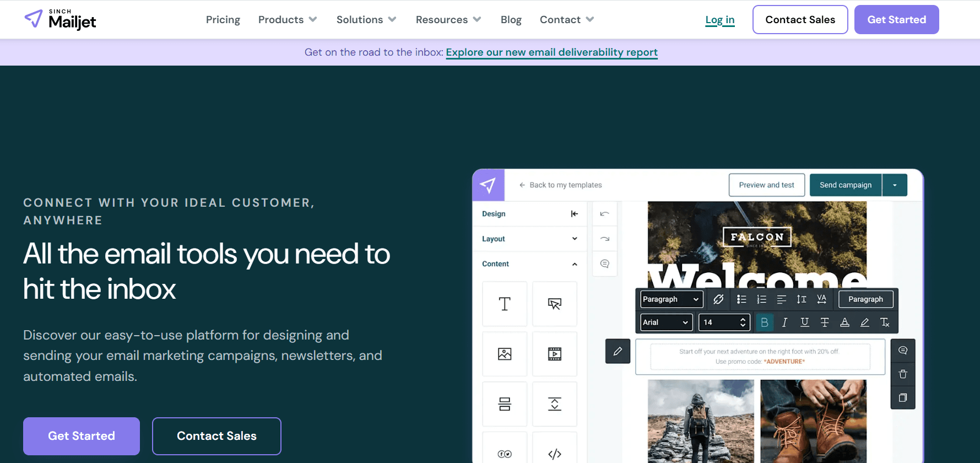Select the Text content block icon
This screenshot has height=463, width=980.
[x=505, y=304]
